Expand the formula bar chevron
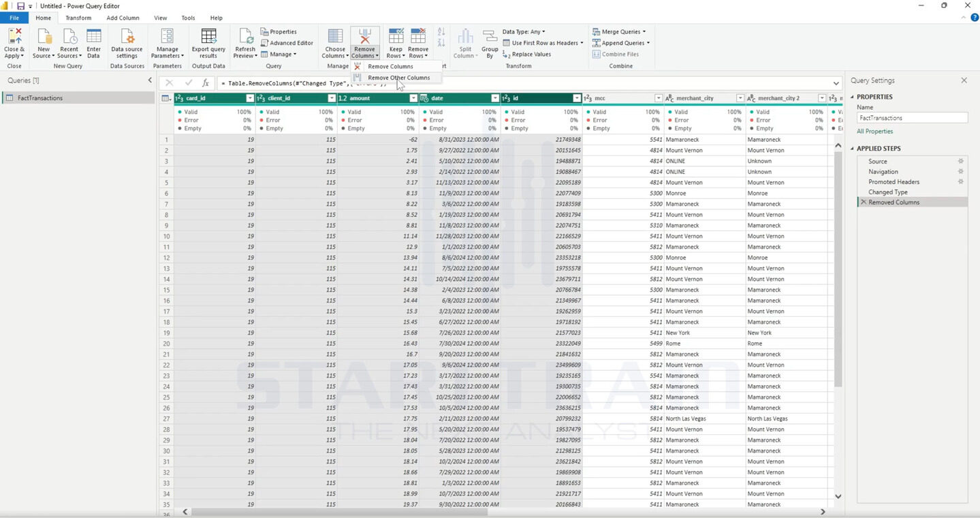Viewport: 980px width, 518px height. click(x=836, y=83)
